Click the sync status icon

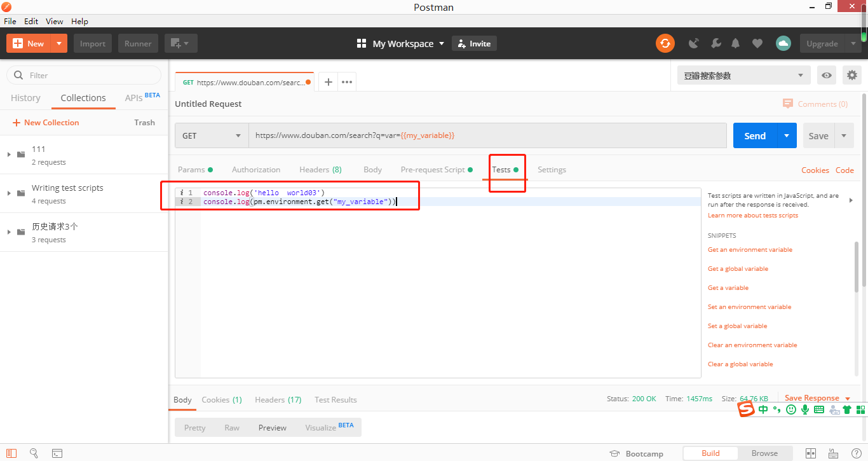coord(665,43)
